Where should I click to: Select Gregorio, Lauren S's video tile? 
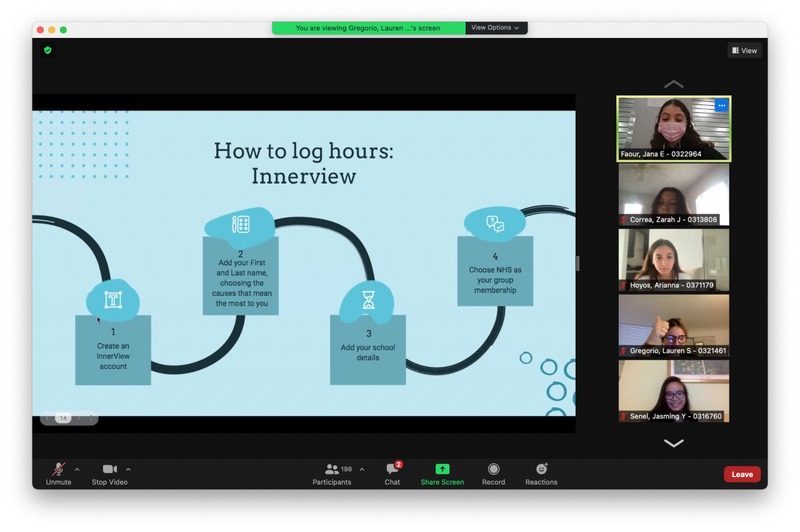point(674,325)
